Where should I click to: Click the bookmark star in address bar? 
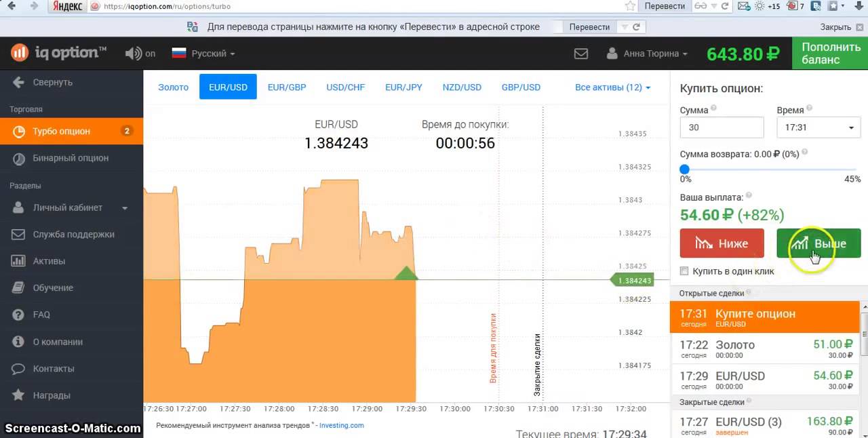point(631,6)
